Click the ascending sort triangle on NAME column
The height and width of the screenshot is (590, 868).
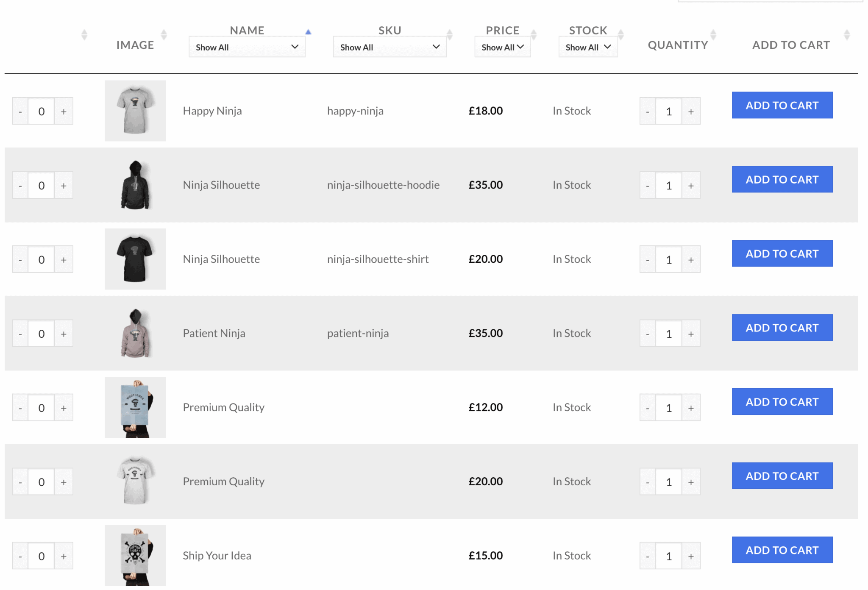coord(308,31)
